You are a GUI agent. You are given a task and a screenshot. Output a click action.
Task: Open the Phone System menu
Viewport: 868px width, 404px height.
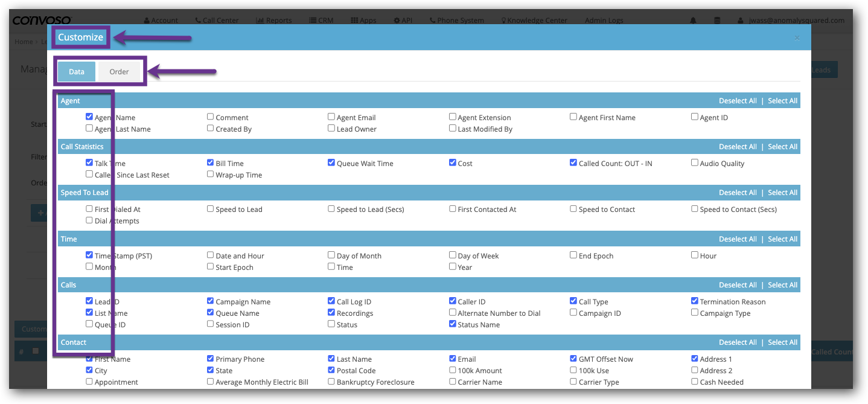[456, 21]
